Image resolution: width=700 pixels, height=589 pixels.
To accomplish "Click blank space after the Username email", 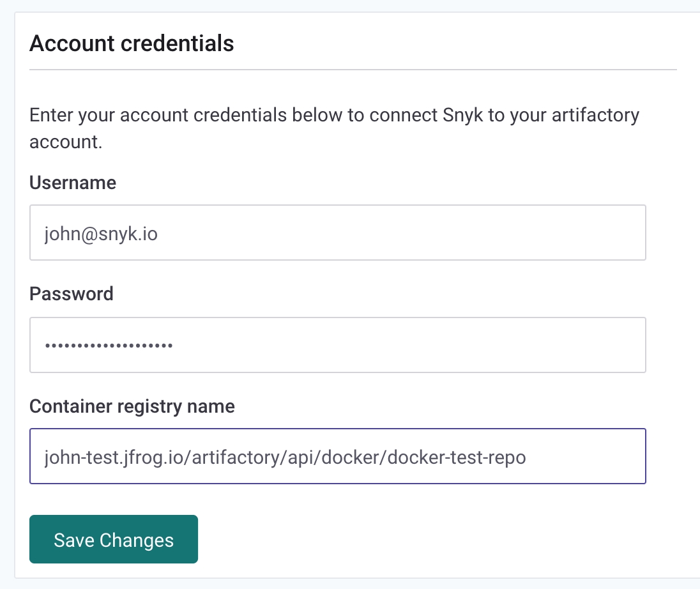I will pos(396,233).
